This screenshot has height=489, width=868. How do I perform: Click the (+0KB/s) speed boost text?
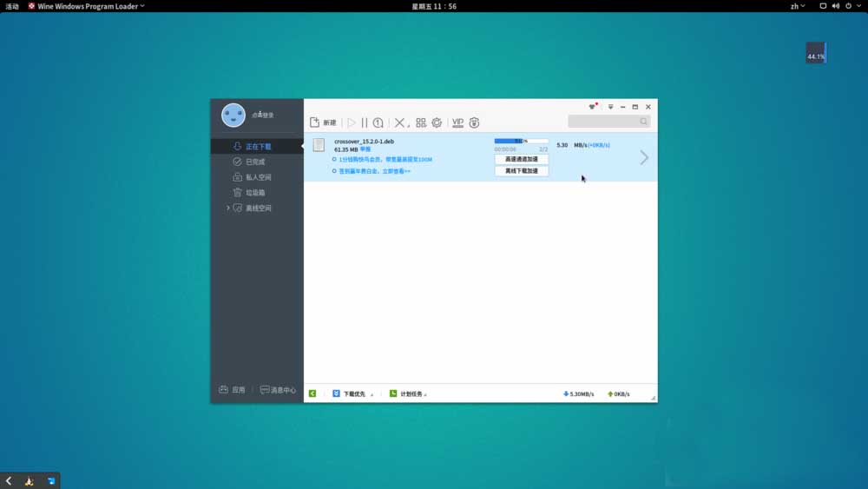click(599, 145)
